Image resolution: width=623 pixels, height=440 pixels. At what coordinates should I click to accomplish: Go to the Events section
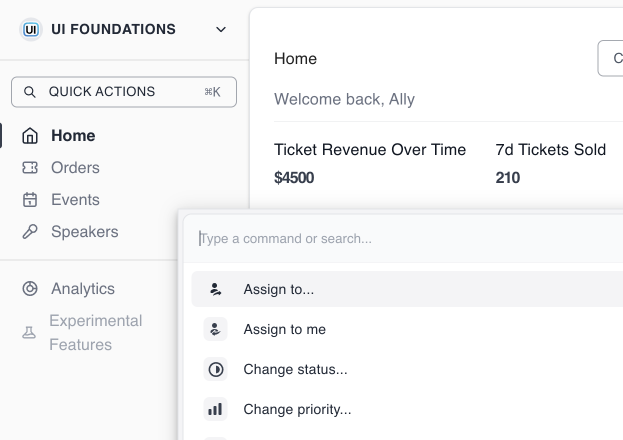(75, 200)
